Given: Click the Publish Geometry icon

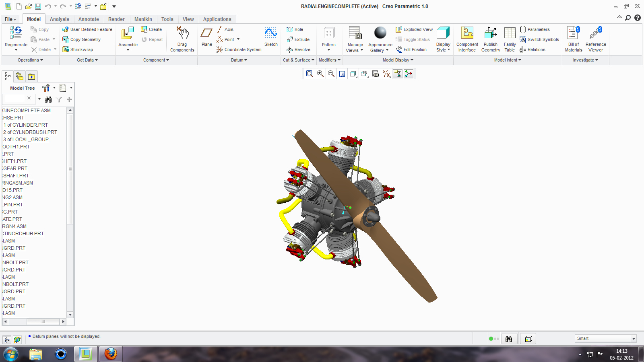Looking at the screenshot, I should coord(491,33).
